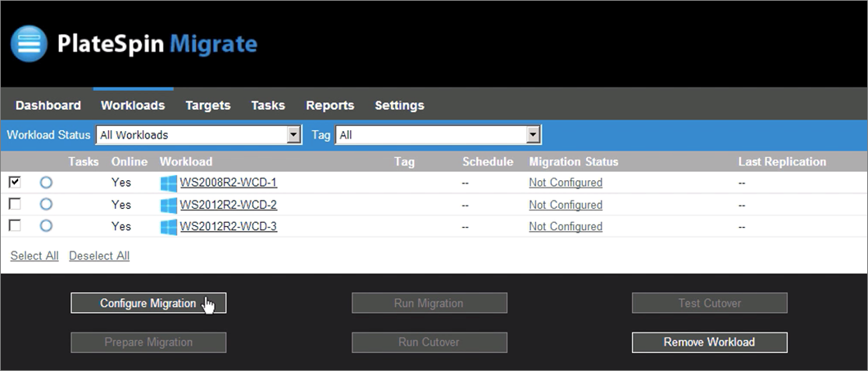Check the WS2012R2-WCD-2 workload checkbox
Image resolution: width=868 pixels, height=371 pixels.
(x=15, y=204)
